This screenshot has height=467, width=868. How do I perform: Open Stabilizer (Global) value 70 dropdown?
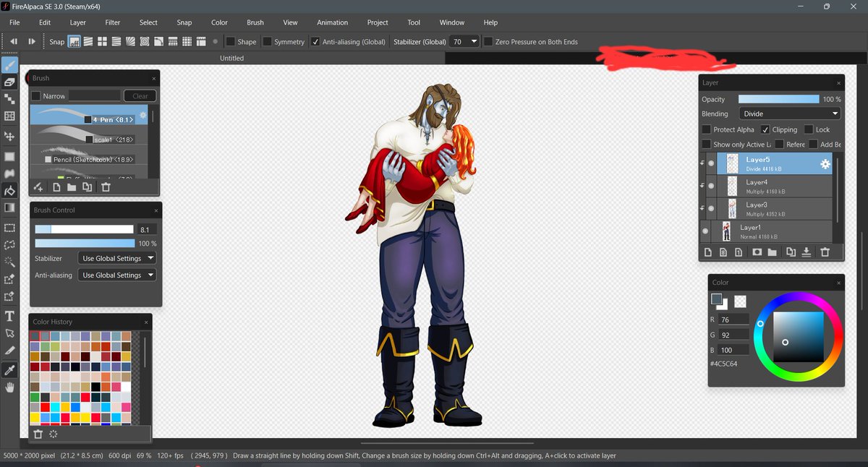pyautogui.click(x=464, y=42)
